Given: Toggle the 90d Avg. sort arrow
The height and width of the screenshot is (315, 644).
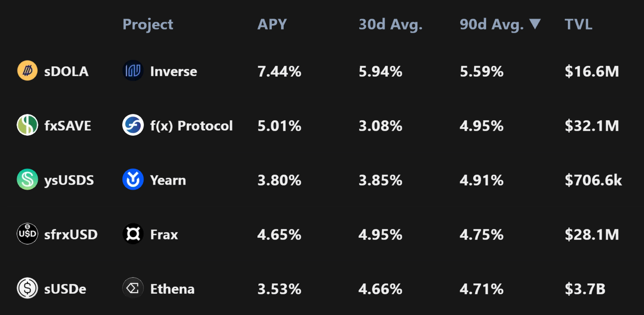Looking at the screenshot, I should (535, 24).
